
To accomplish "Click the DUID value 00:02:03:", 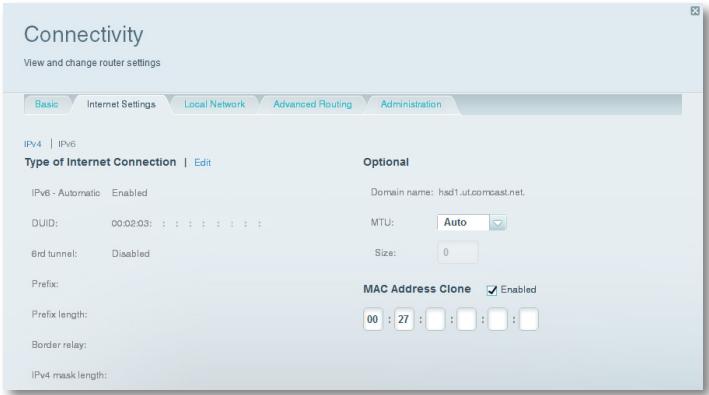I will [x=132, y=223].
